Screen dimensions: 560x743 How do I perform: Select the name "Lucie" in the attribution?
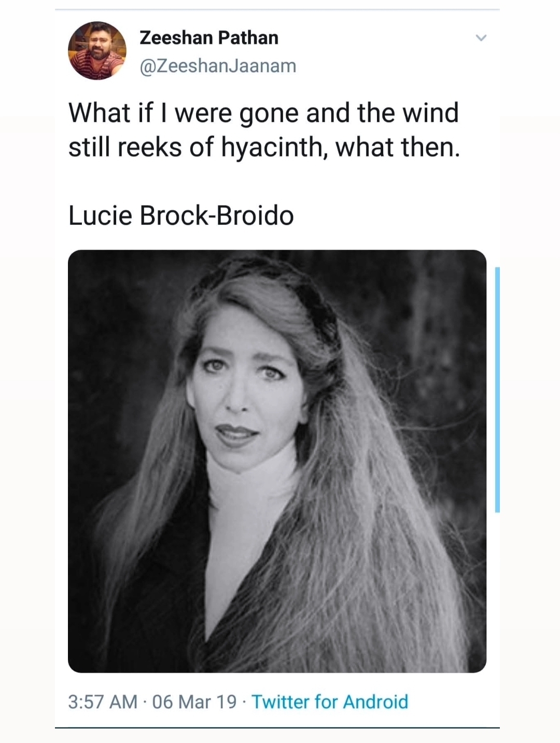[100, 215]
